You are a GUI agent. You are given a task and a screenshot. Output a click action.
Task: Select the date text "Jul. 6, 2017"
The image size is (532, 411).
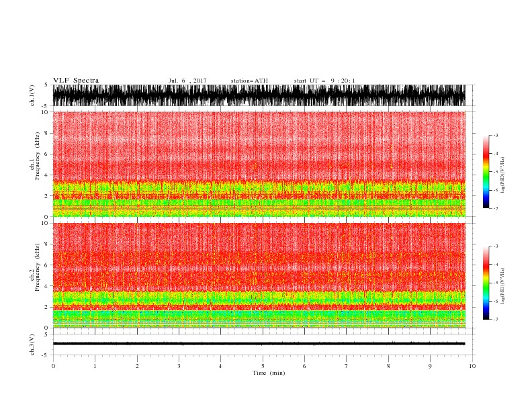pyautogui.click(x=187, y=81)
